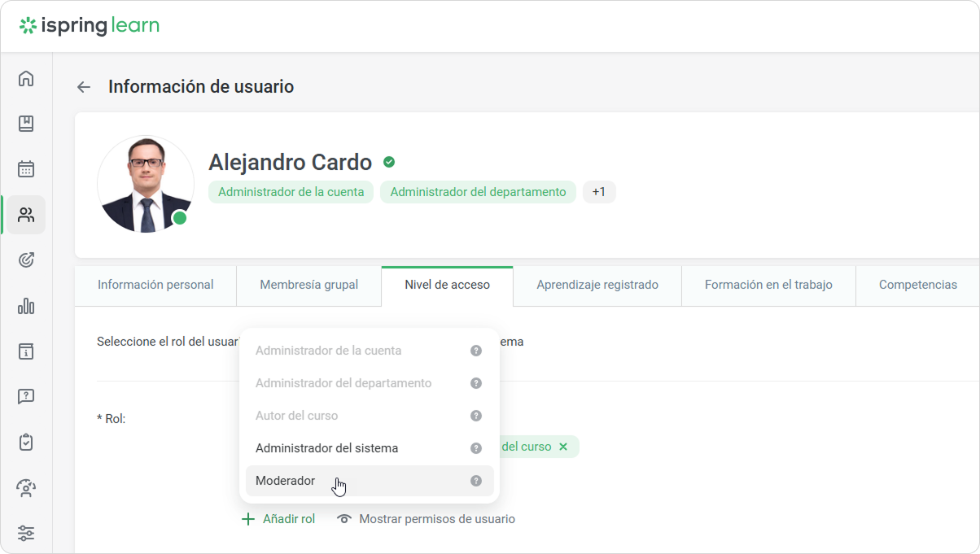
Task: Click the iSpring Learn logo
Action: 90,26
